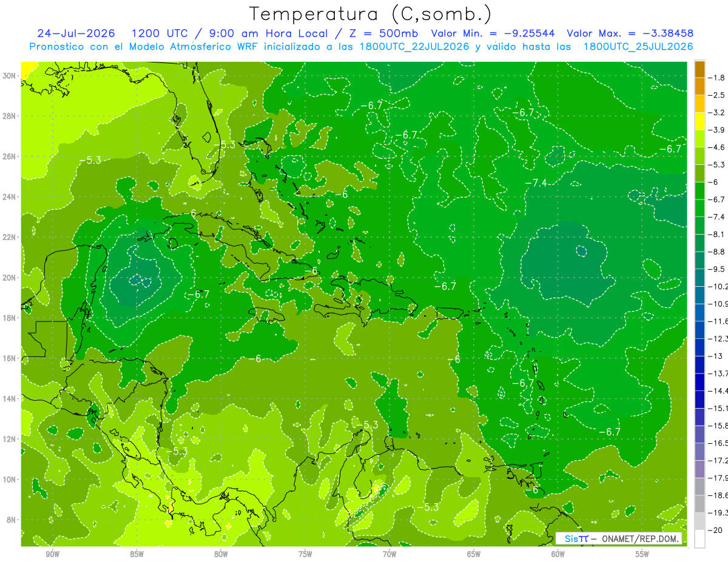The height and width of the screenshot is (562, 728).
Task: Click the brown-orange swatch above colorbar label -1.8
Action: 699,70
